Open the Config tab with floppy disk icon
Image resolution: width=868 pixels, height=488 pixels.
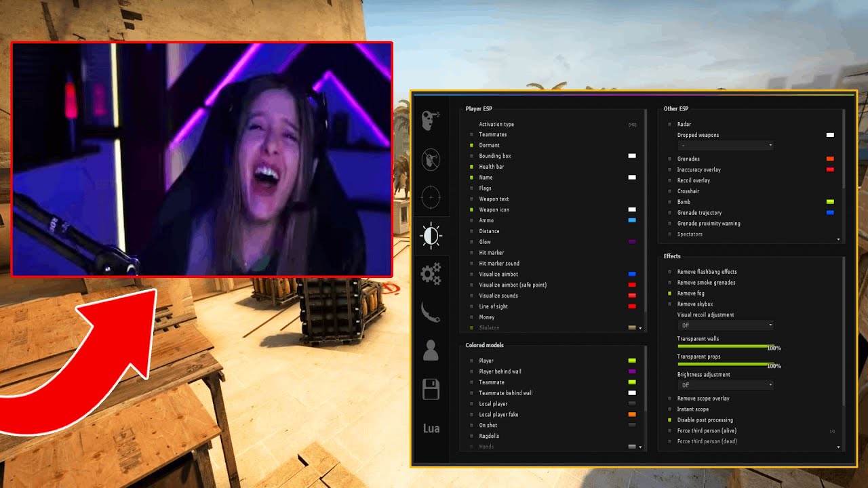[x=431, y=389]
